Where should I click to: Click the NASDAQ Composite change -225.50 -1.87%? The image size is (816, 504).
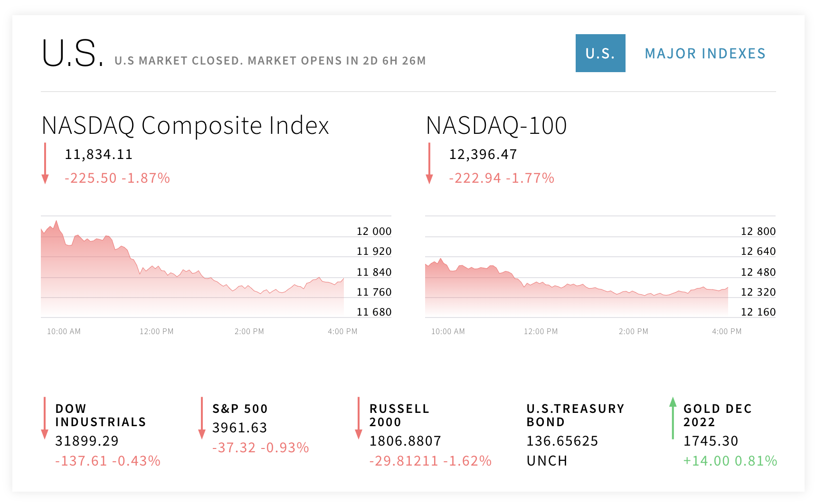(x=117, y=178)
